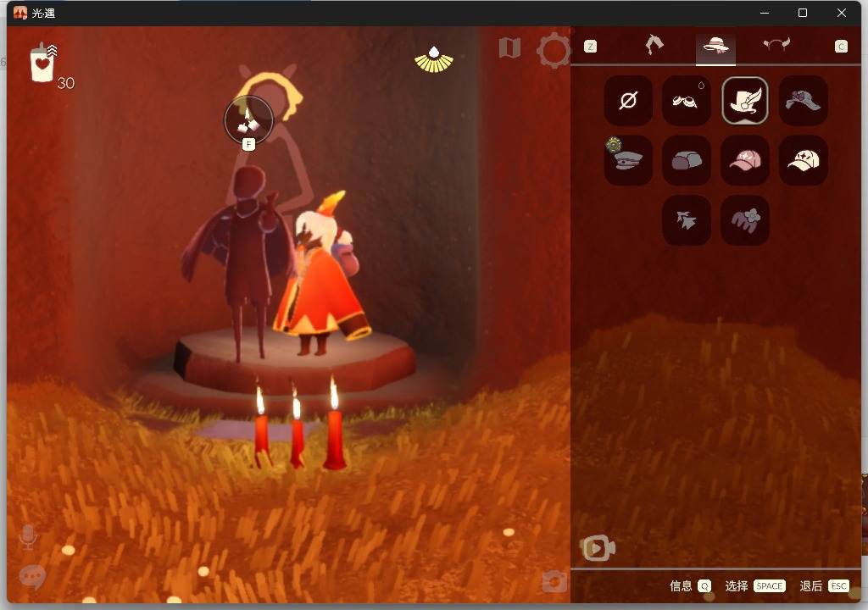Minimize the 光遇 game window
The width and height of the screenshot is (868, 610).
click(x=765, y=13)
